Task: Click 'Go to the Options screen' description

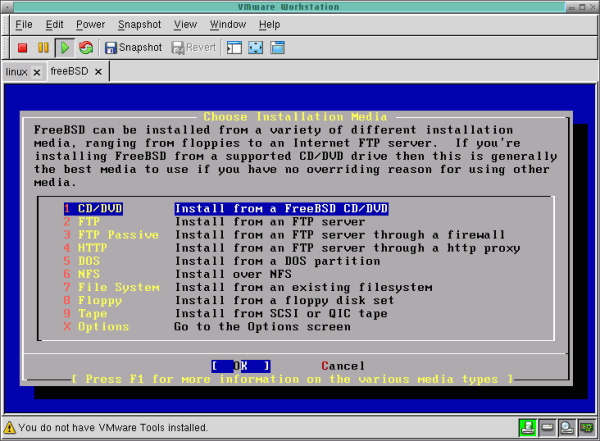Action: pos(262,327)
